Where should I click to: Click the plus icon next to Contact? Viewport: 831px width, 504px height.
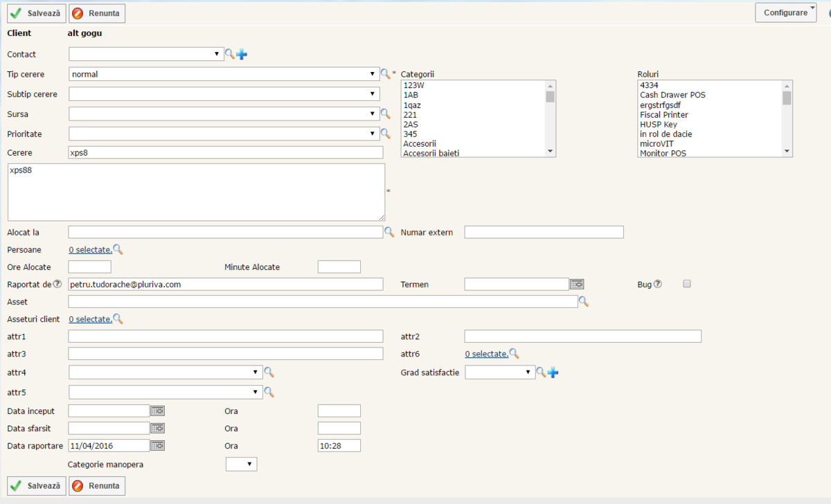click(x=242, y=54)
